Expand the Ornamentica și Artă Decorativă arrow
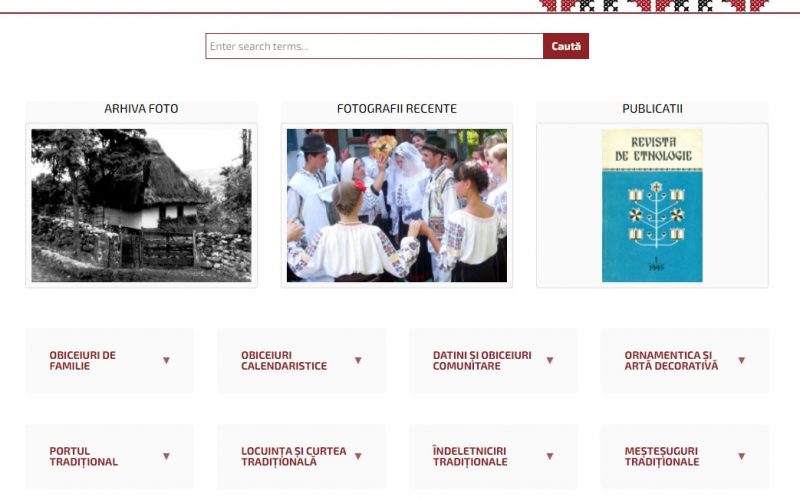Viewport: 800px width, 500px height. coord(741,361)
